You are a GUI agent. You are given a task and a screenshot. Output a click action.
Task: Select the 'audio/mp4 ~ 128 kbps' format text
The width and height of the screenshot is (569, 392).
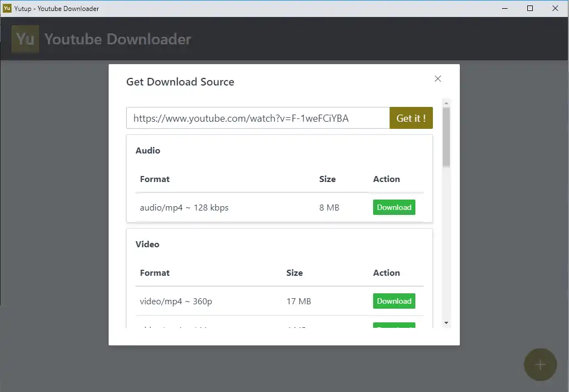pos(184,208)
